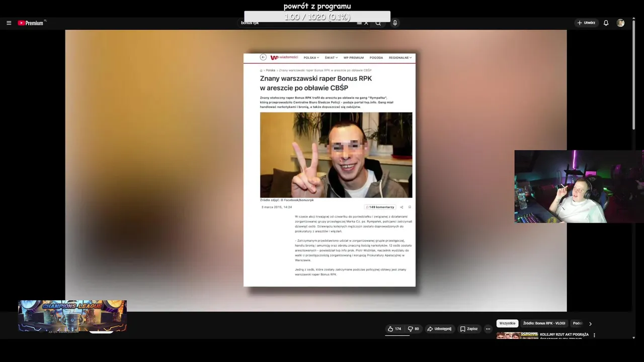The height and width of the screenshot is (362, 644).
Task: Select the 'Źródło: Bonus RPK - VLOGI' chip
Action: click(544, 323)
